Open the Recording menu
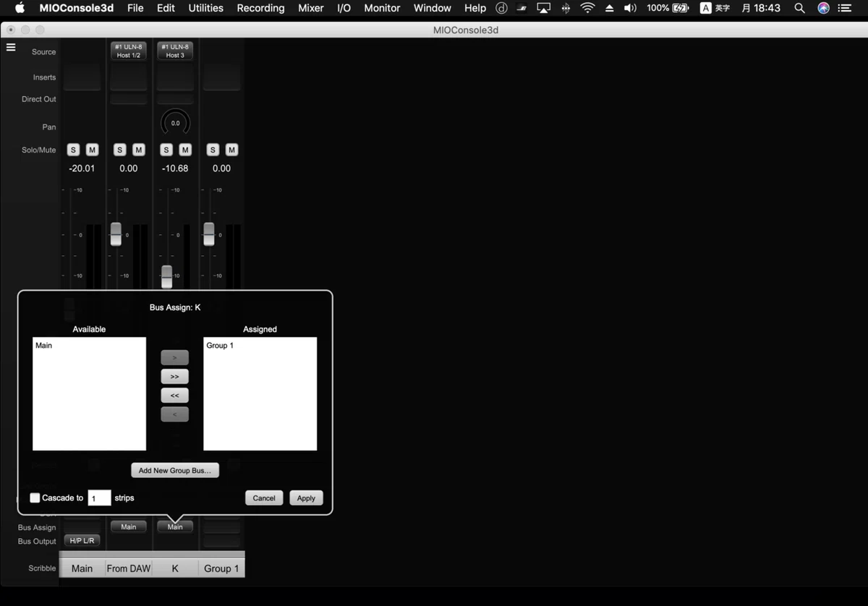 260,8
